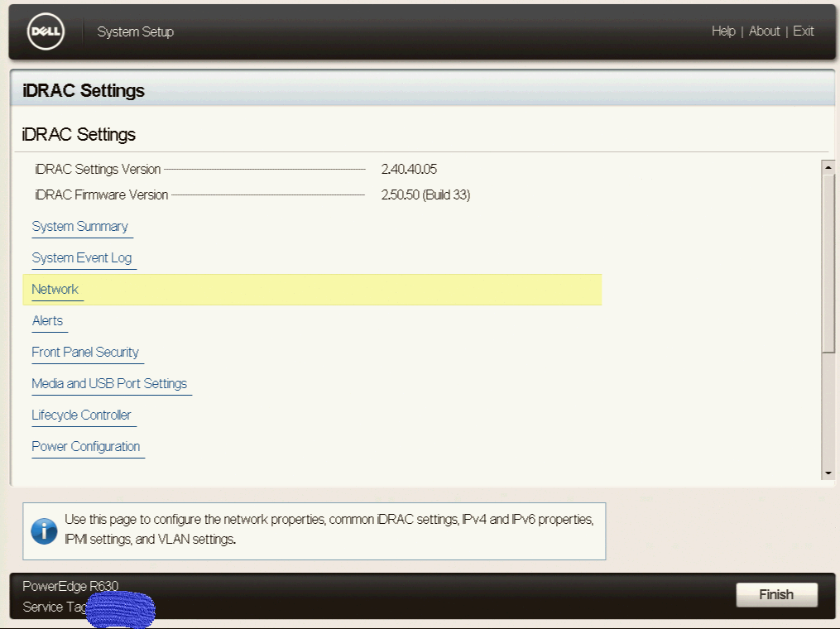The height and width of the screenshot is (629, 840).
Task: Click the vertical scrollbar thumb
Action: coord(828,263)
